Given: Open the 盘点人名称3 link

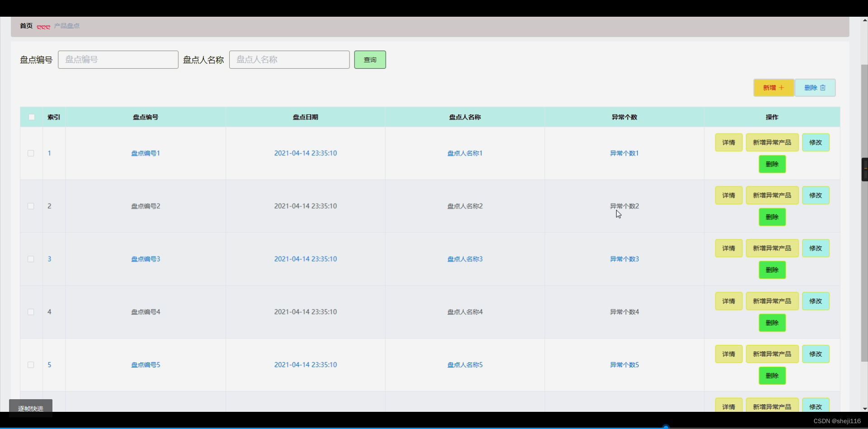Looking at the screenshot, I should pos(464,259).
